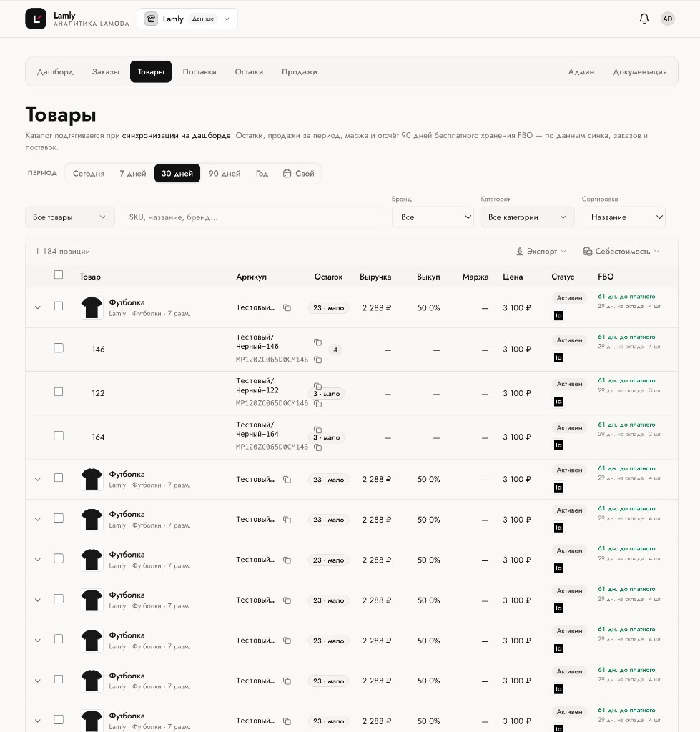This screenshot has height=732, width=700.
Task: Set period to Сегодня
Action: pos(89,173)
